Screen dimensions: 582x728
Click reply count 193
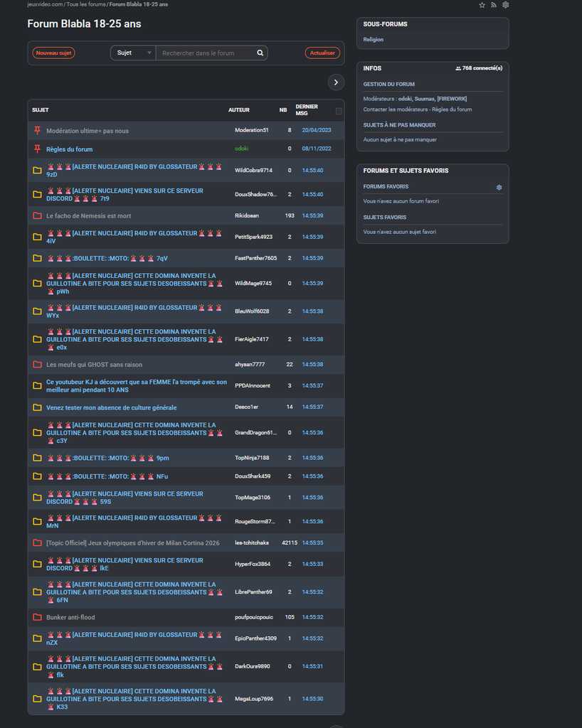(290, 215)
